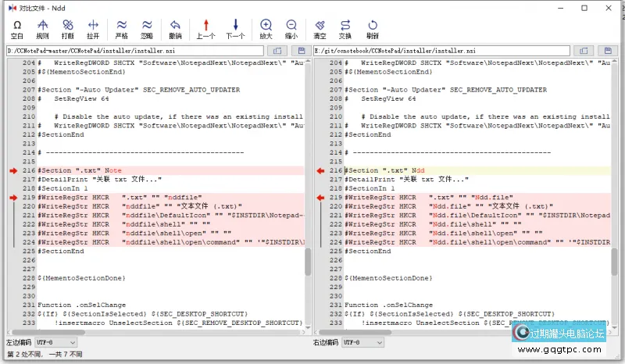Click right pane line 208 '# SetRegView 64'
Screen dimensions: 625x364
pos(380,99)
